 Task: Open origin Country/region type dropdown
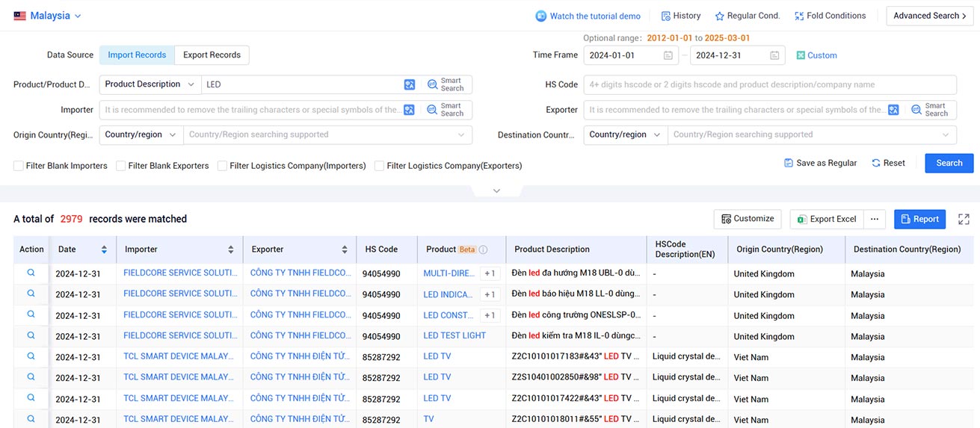pyautogui.click(x=141, y=134)
